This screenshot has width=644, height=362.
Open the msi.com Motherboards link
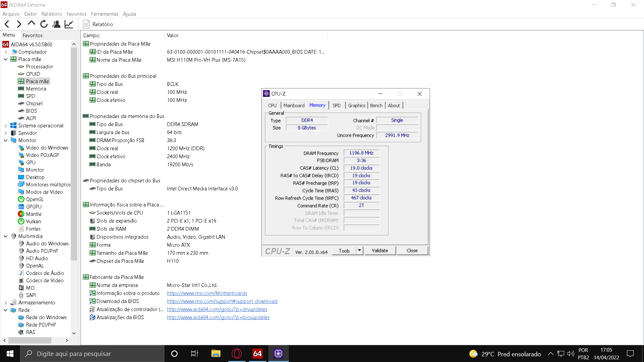coord(207,293)
